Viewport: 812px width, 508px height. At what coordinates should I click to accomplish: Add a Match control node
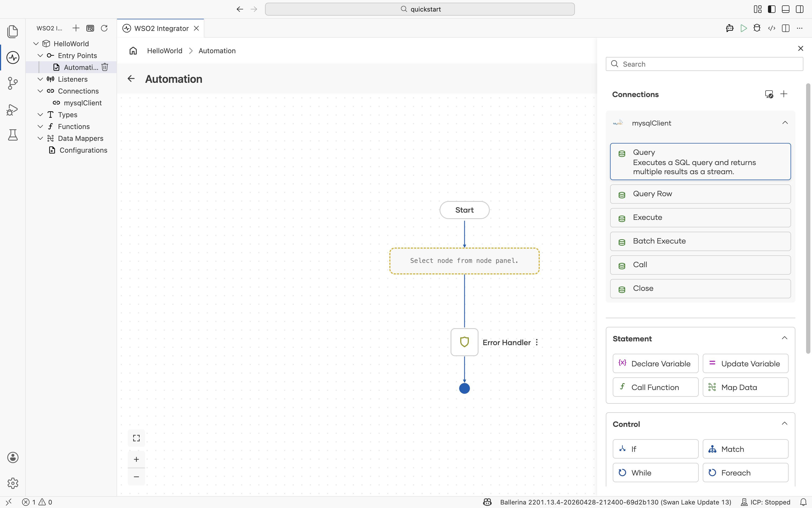pyautogui.click(x=745, y=449)
